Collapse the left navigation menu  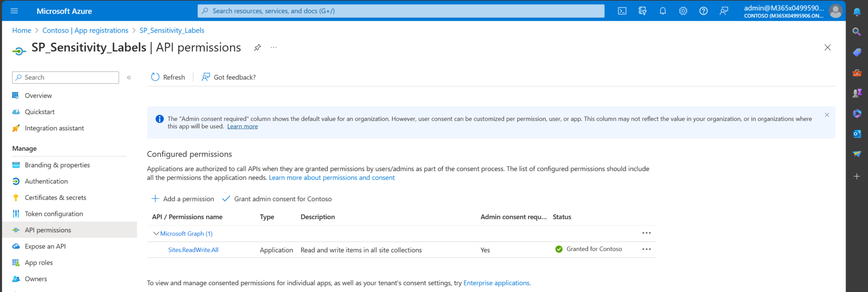129,77
